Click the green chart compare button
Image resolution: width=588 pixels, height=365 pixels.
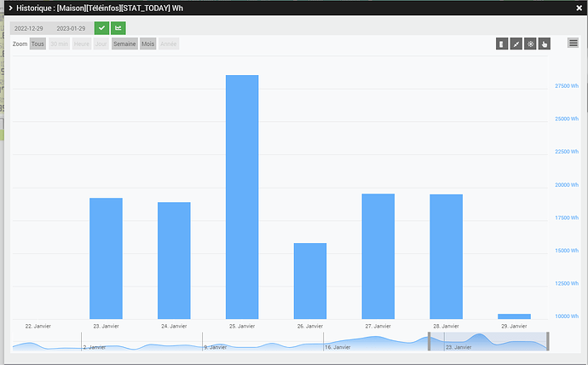coord(118,28)
